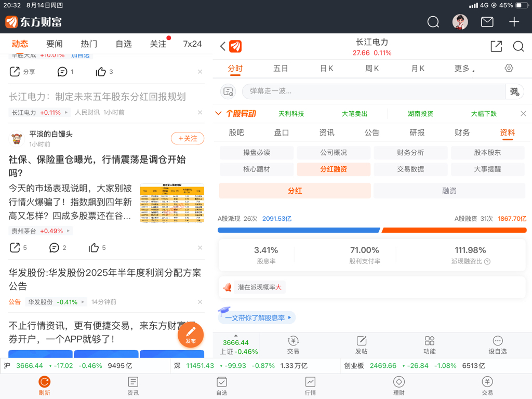Select 操盘必读 sub-category

[257, 152]
